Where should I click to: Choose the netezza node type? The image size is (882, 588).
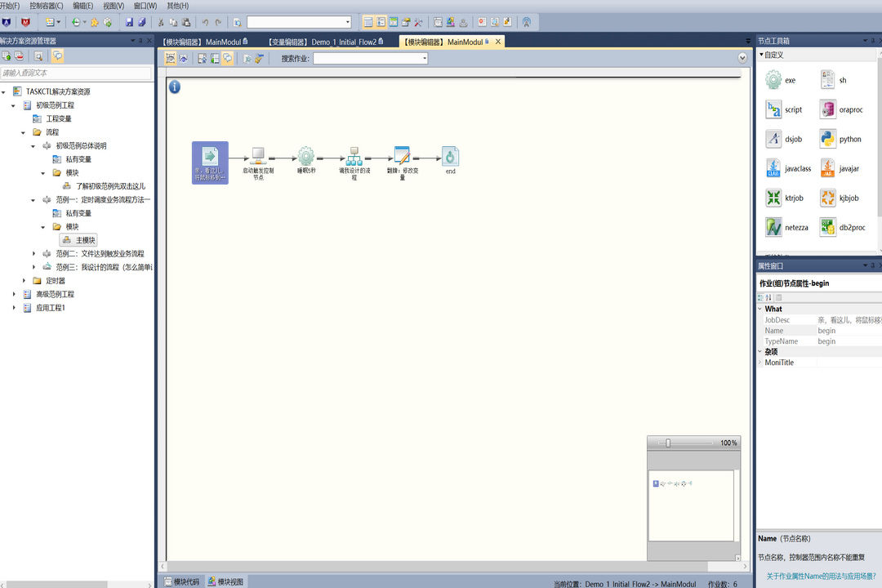point(773,227)
